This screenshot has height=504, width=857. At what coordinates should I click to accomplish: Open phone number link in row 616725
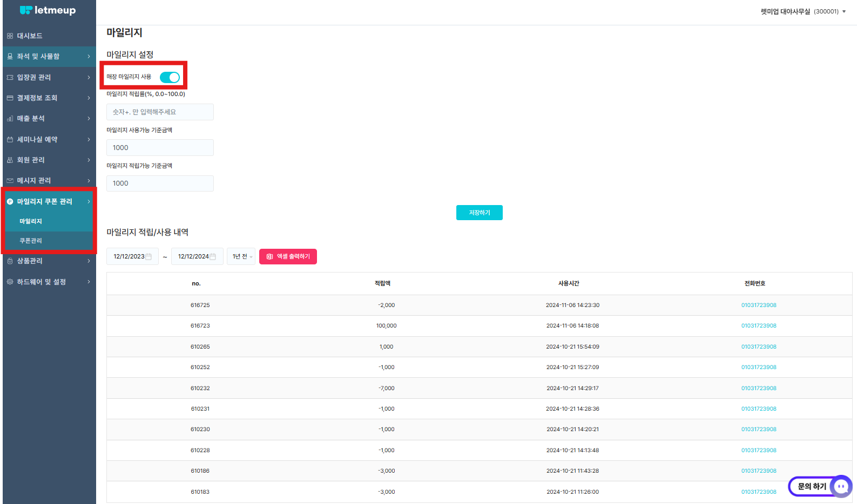(x=759, y=305)
